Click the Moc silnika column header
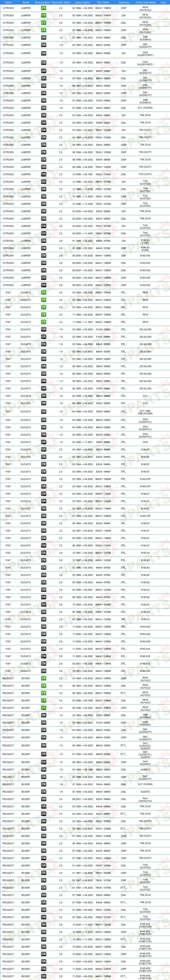 point(103,2)
